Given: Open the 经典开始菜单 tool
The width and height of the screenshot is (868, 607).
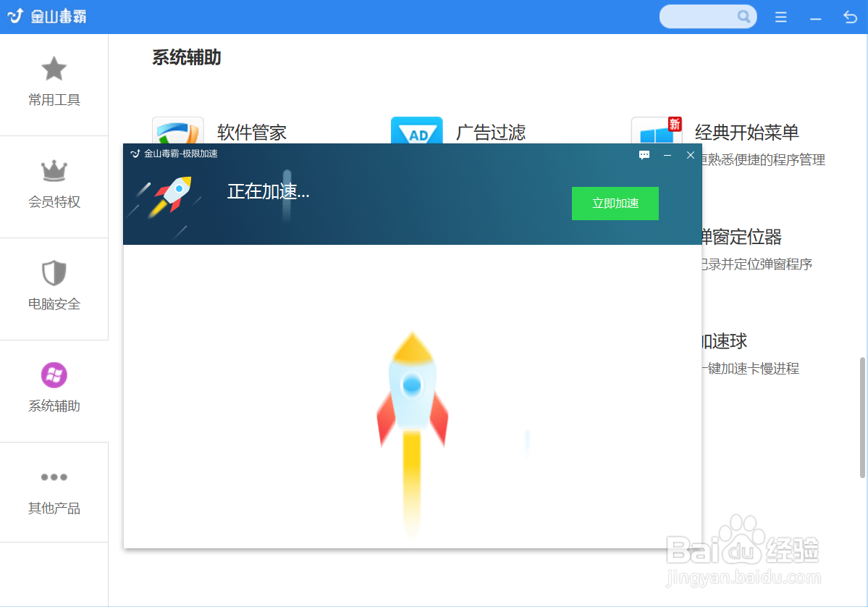Looking at the screenshot, I should (x=747, y=133).
